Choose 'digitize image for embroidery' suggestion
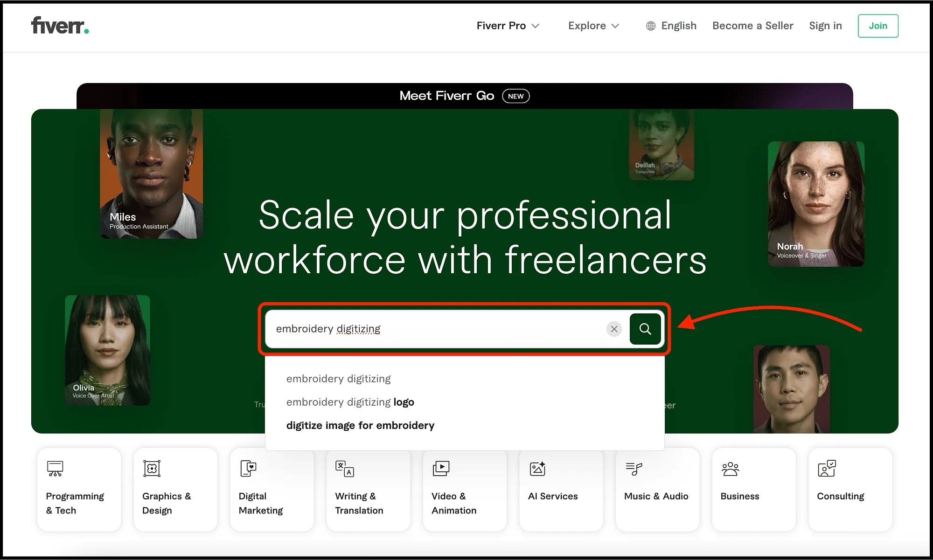 pyautogui.click(x=360, y=425)
